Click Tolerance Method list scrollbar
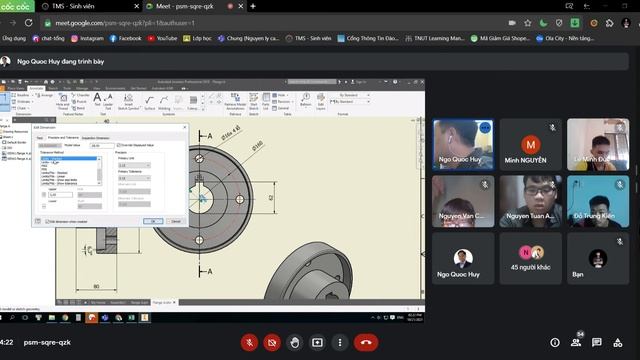 99,171
